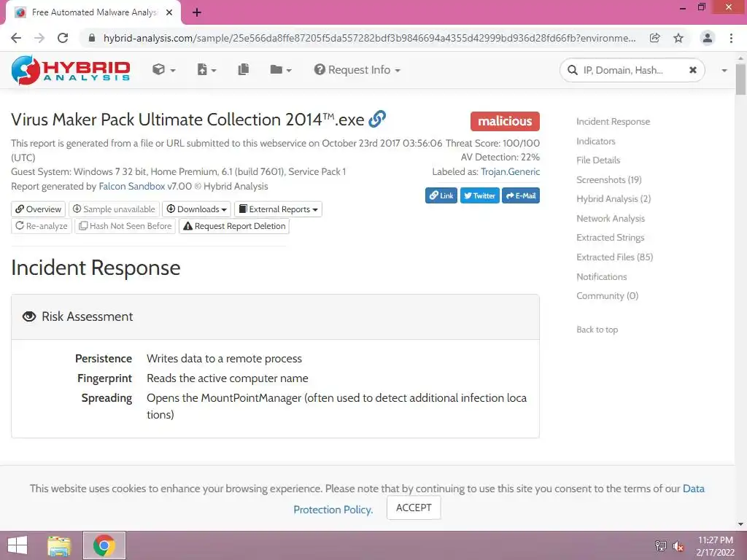Image resolution: width=747 pixels, height=560 pixels.
Task: Jump to Hybrid Analysis (2) in sidebar
Action: [614, 198]
